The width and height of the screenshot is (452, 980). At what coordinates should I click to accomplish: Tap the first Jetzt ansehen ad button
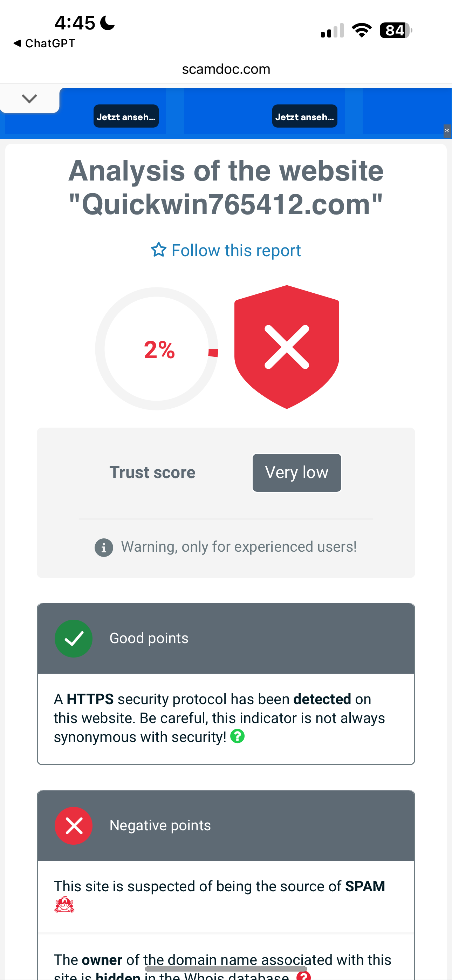point(126,116)
